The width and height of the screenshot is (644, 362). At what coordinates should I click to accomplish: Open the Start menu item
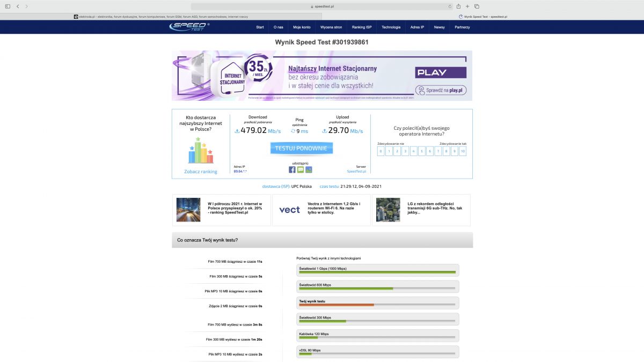click(x=260, y=27)
